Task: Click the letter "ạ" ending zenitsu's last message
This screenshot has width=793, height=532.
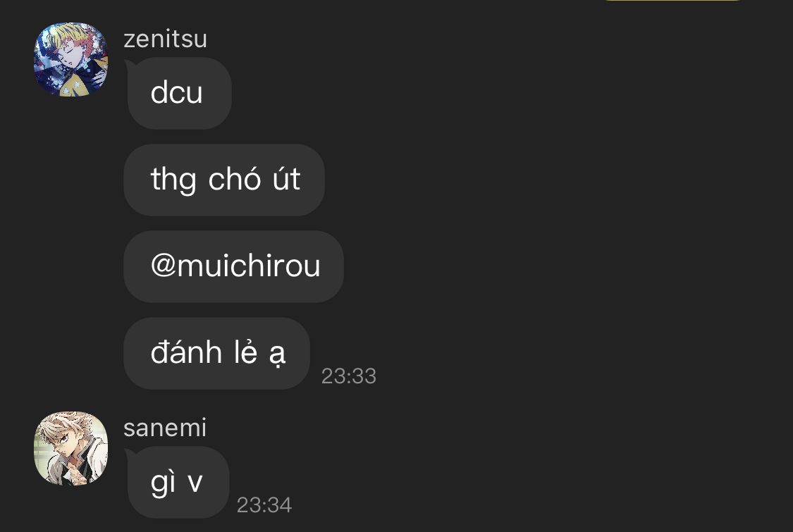Action: point(277,355)
